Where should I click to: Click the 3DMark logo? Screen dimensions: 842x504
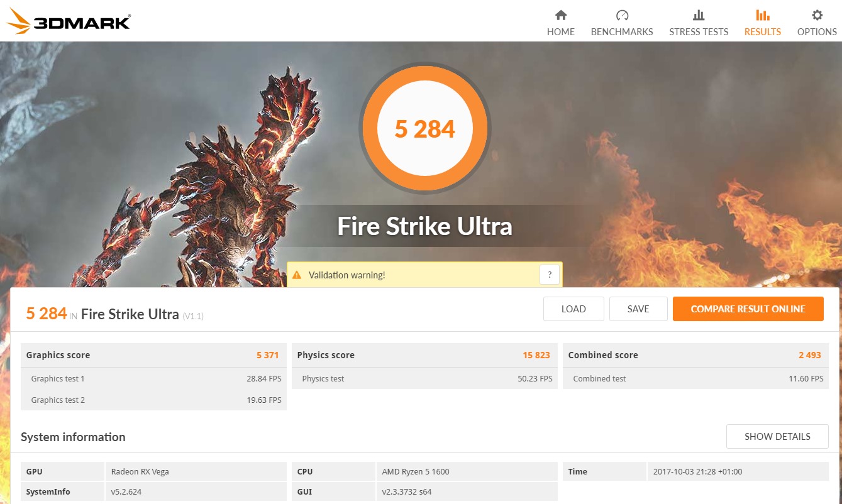68,21
